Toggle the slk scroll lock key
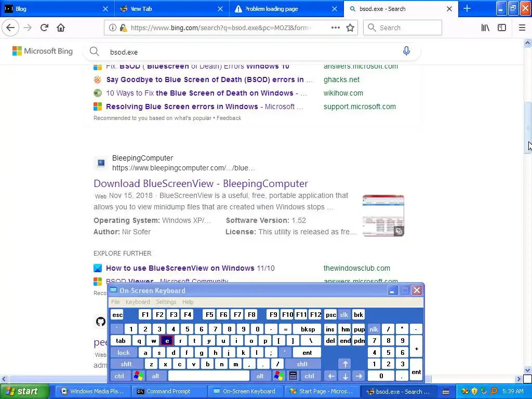Screen dimensions: 532x399 coord(344,314)
